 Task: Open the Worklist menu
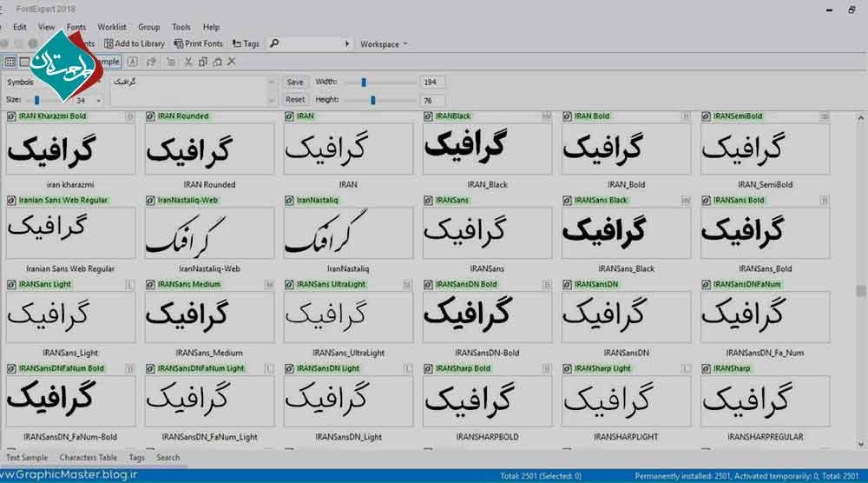pos(112,27)
